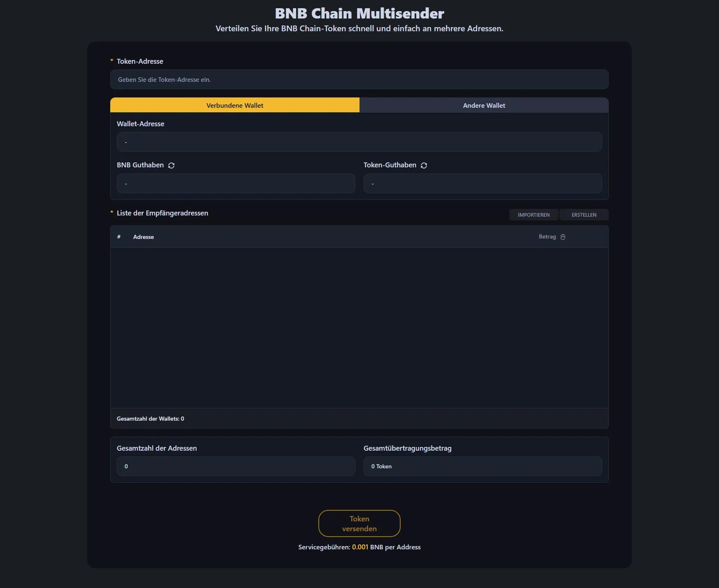Image resolution: width=719 pixels, height=588 pixels.
Task: Click the BNB Chain Multisender page title
Action: (359, 14)
